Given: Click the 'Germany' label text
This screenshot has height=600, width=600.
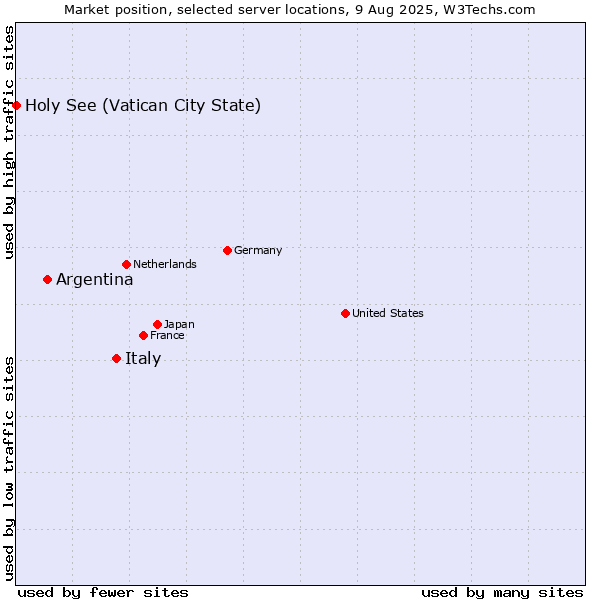Looking at the screenshot, I should coord(258,251).
